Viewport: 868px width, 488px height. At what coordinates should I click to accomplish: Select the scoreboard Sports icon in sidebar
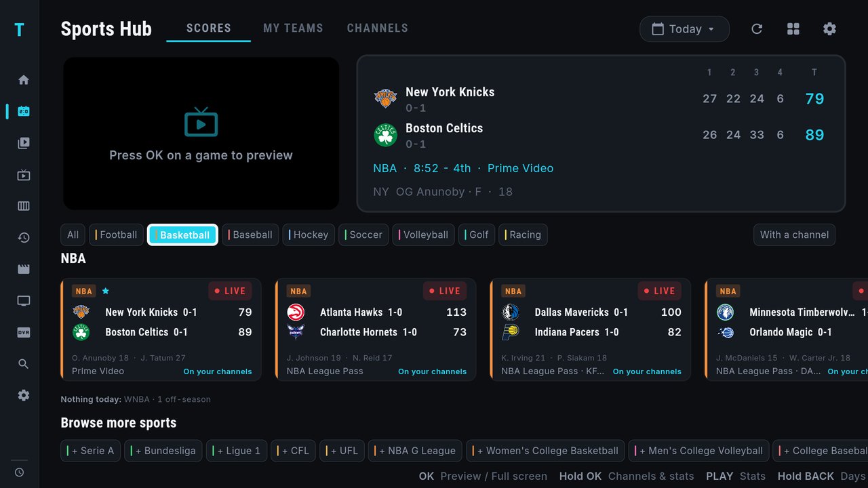[x=24, y=111]
